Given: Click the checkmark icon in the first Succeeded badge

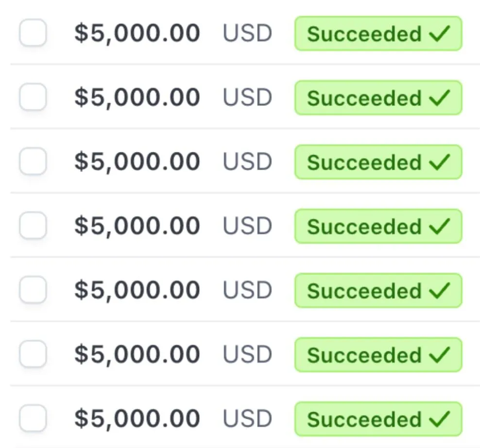Looking at the screenshot, I should 440,34.
